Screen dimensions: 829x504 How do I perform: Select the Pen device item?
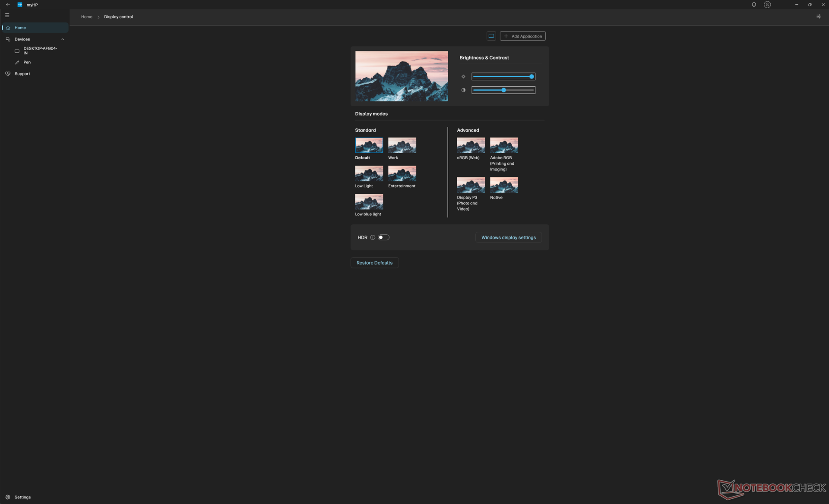[x=27, y=62]
